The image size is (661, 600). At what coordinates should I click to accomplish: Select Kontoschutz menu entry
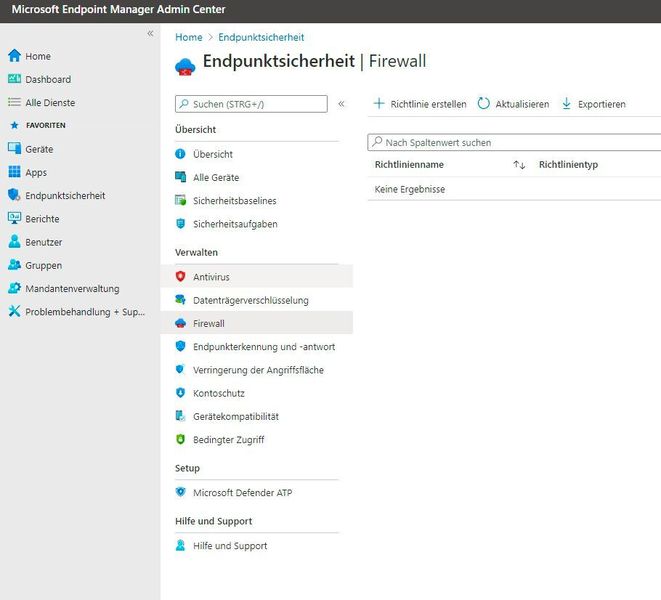257,393
